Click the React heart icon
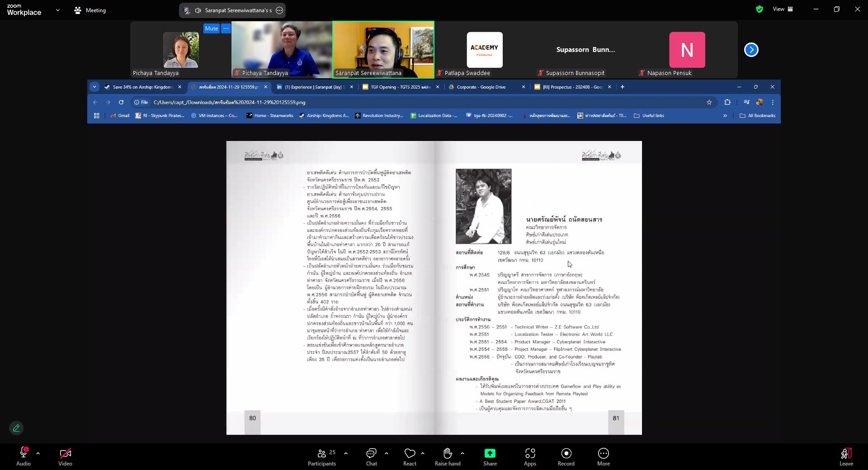The height and width of the screenshot is (470, 868). click(x=410, y=456)
